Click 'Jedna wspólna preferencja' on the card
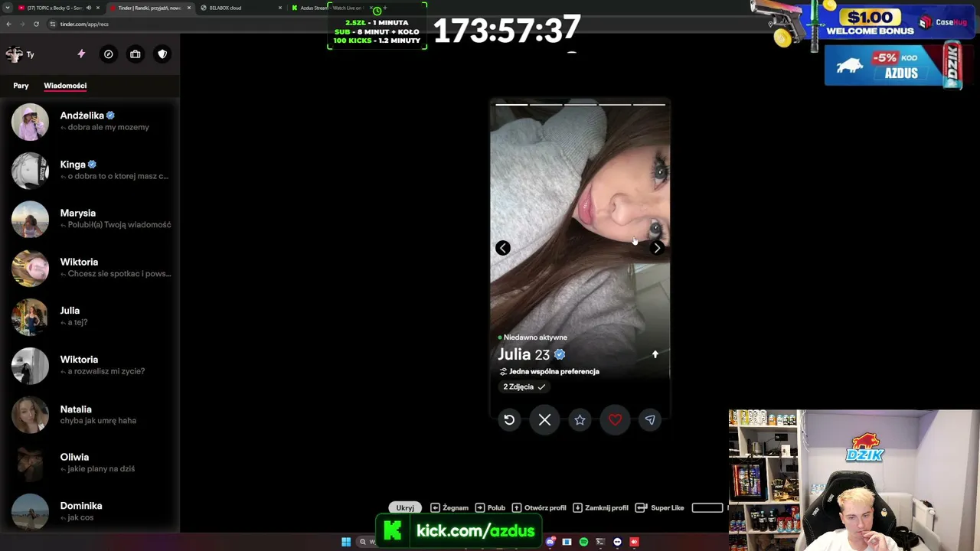The width and height of the screenshot is (980, 551). pyautogui.click(x=549, y=371)
